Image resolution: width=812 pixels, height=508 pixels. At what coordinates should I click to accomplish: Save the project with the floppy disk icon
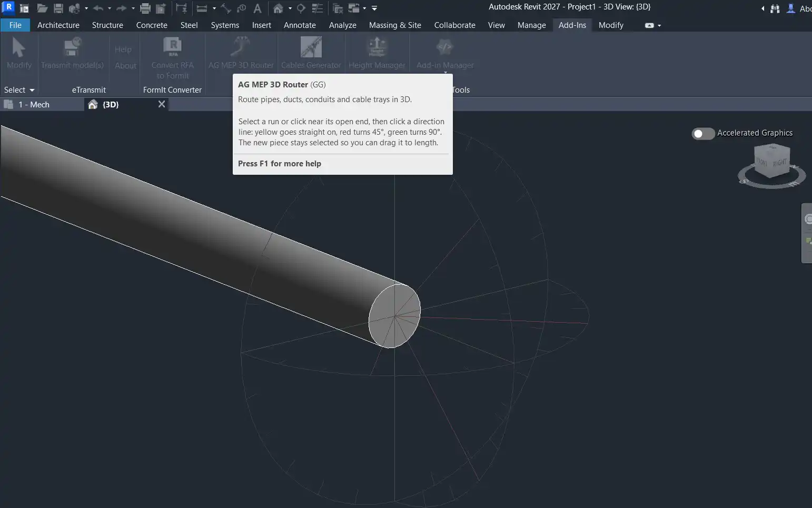58,8
